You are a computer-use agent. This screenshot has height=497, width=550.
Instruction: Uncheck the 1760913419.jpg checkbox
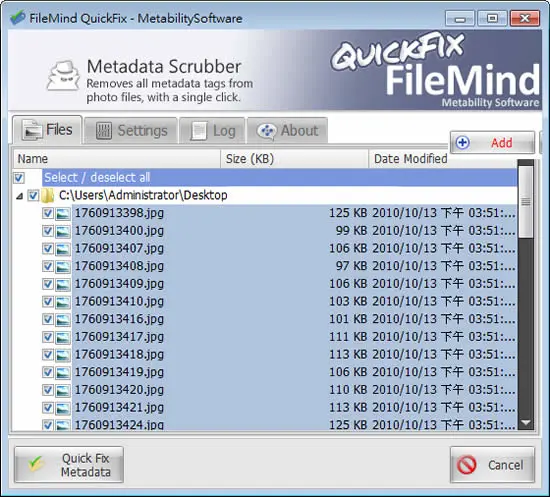(48, 372)
